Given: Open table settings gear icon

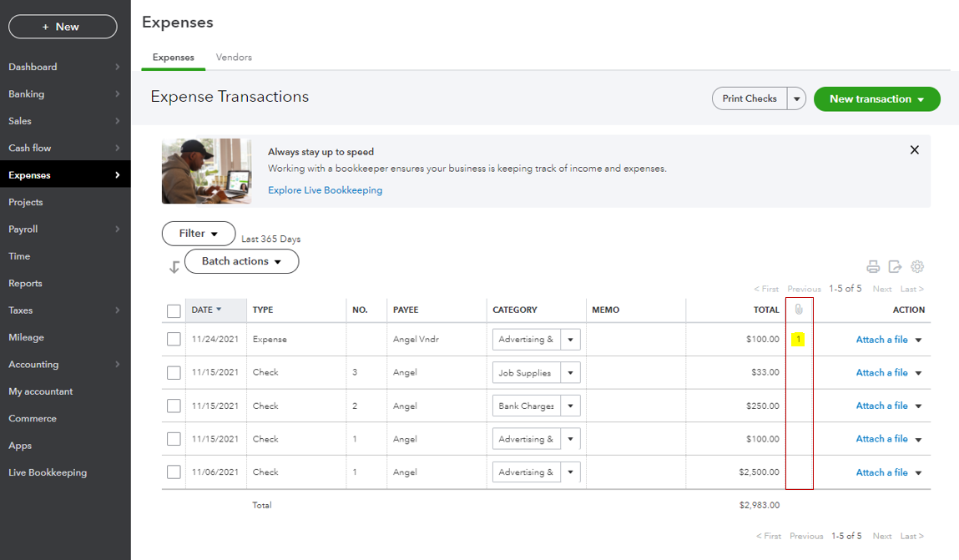Looking at the screenshot, I should 917,267.
